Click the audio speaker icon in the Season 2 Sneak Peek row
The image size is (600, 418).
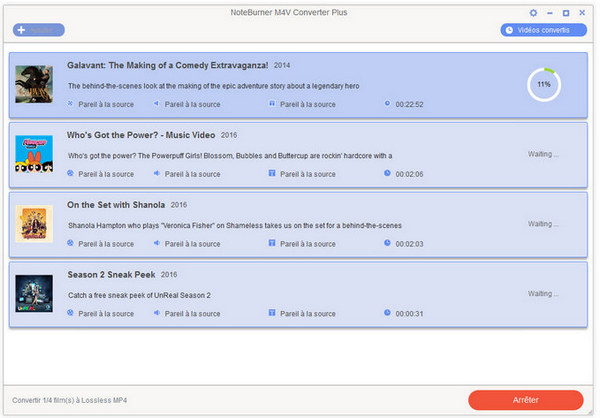[x=157, y=313]
